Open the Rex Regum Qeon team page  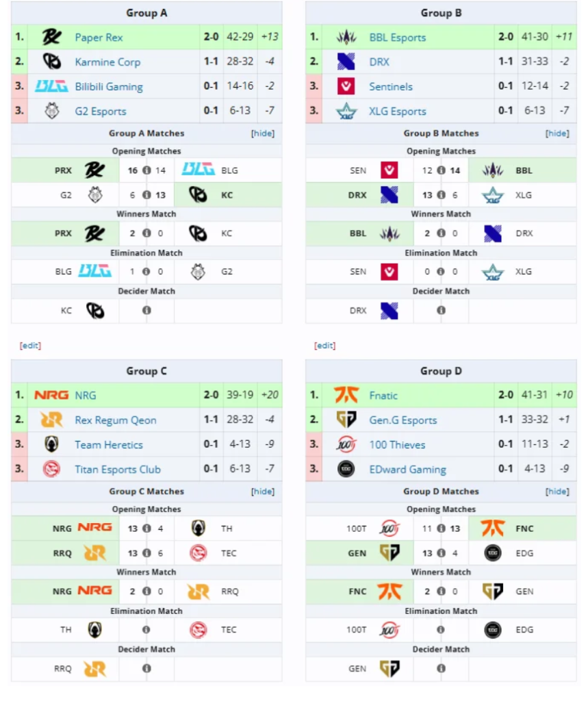(116, 420)
